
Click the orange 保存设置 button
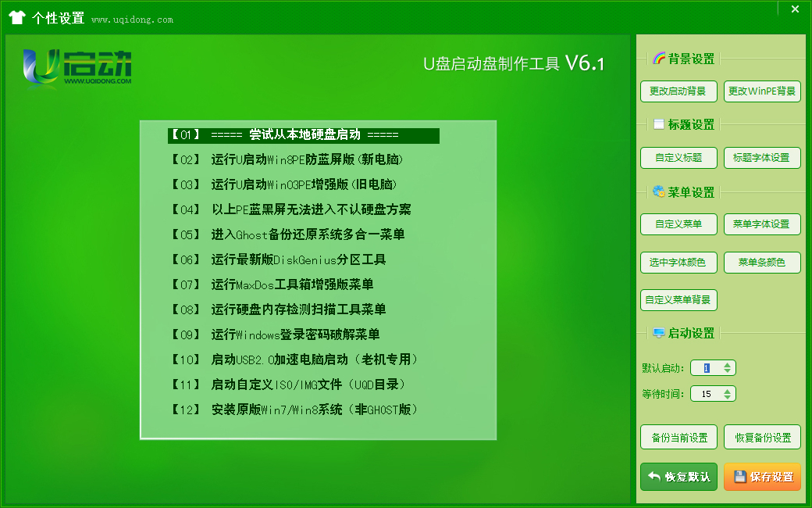tap(762, 477)
